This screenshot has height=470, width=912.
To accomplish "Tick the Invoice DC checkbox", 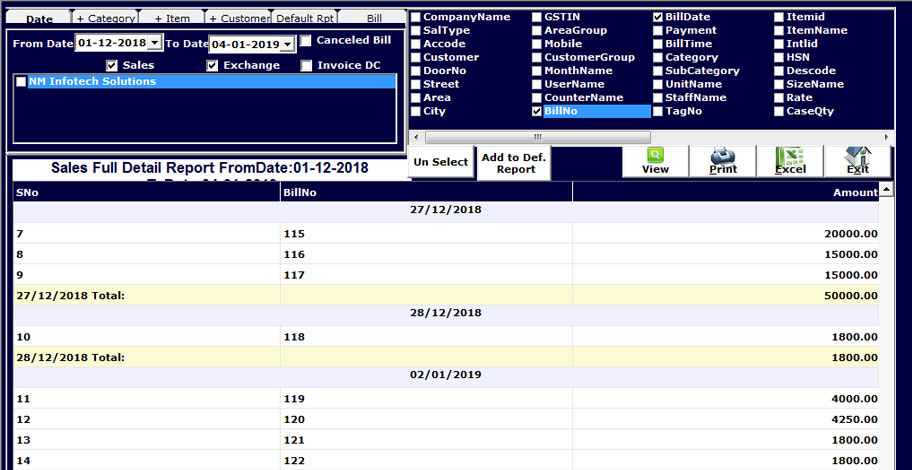I will 307,66.
